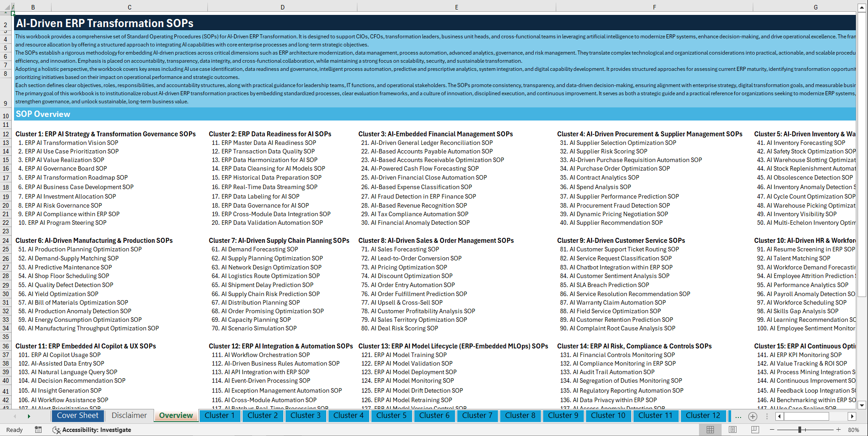Image resolution: width=868 pixels, height=436 pixels.
Task: Click the macro recording status bar icon
Action: (x=38, y=430)
